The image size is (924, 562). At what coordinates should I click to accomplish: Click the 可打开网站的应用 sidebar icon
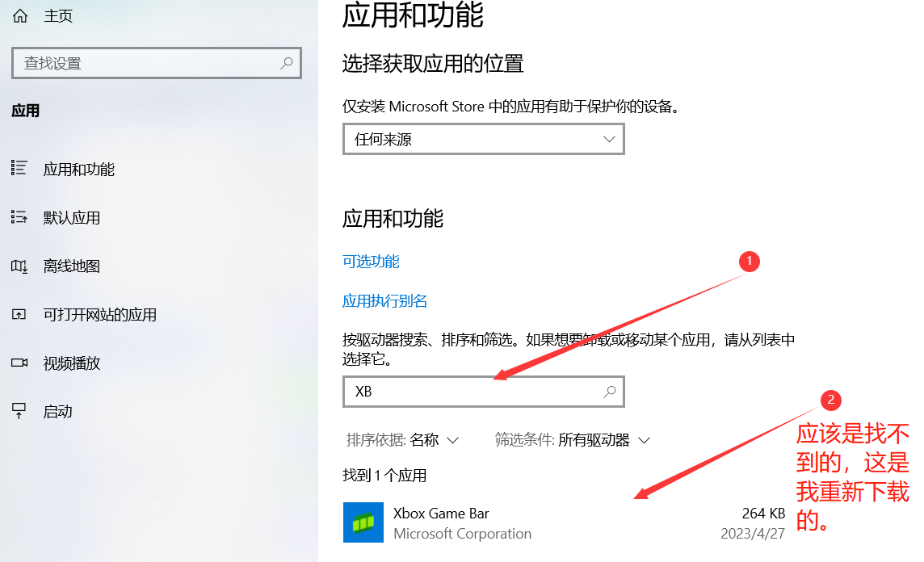18,314
